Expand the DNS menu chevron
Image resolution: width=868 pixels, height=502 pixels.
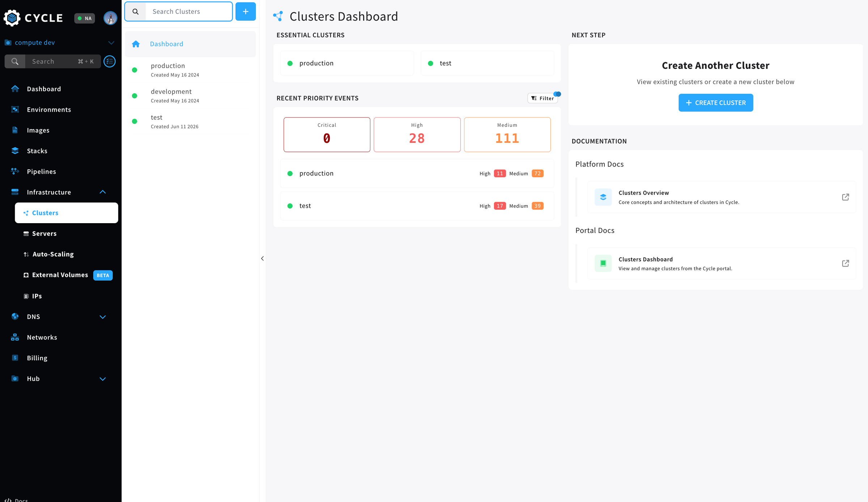tap(103, 317)
